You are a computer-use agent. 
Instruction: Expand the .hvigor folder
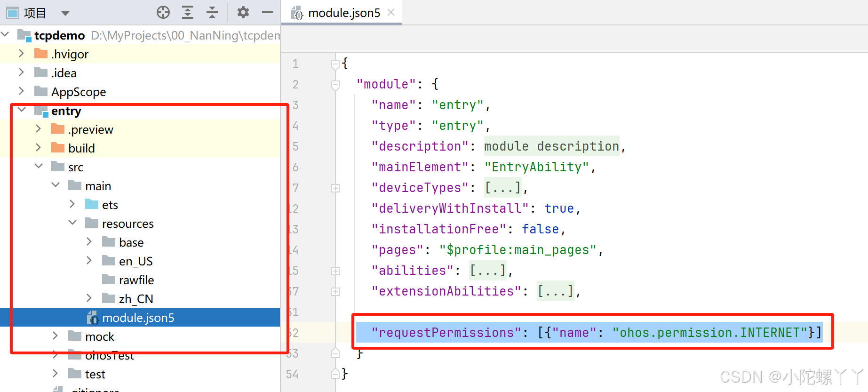21,53
